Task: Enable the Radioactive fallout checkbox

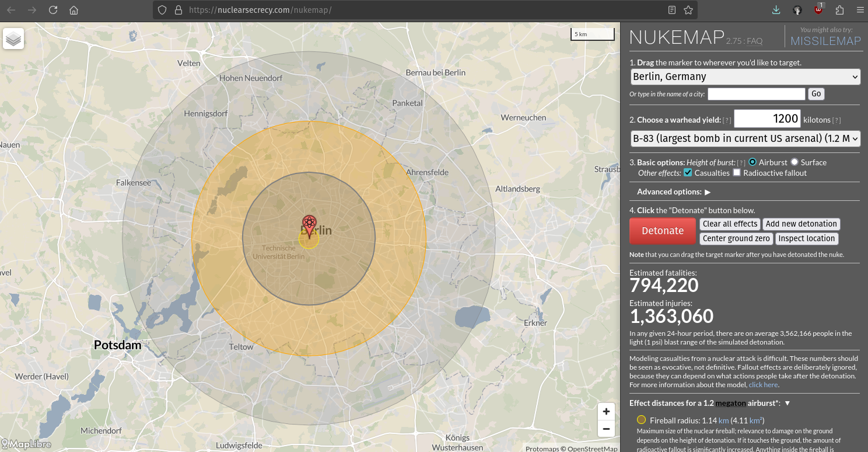Action: tap(737, 172)
